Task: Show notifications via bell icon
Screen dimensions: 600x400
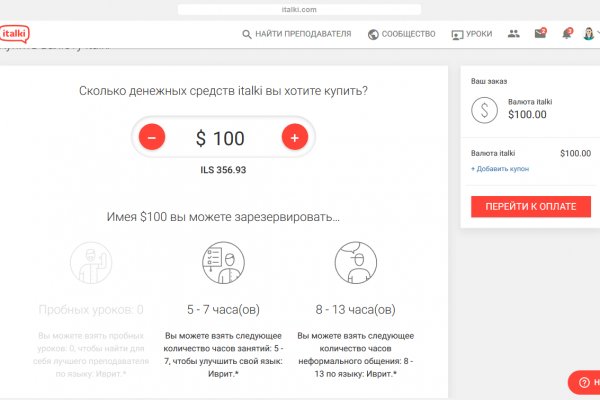Action: pos(566,34)
